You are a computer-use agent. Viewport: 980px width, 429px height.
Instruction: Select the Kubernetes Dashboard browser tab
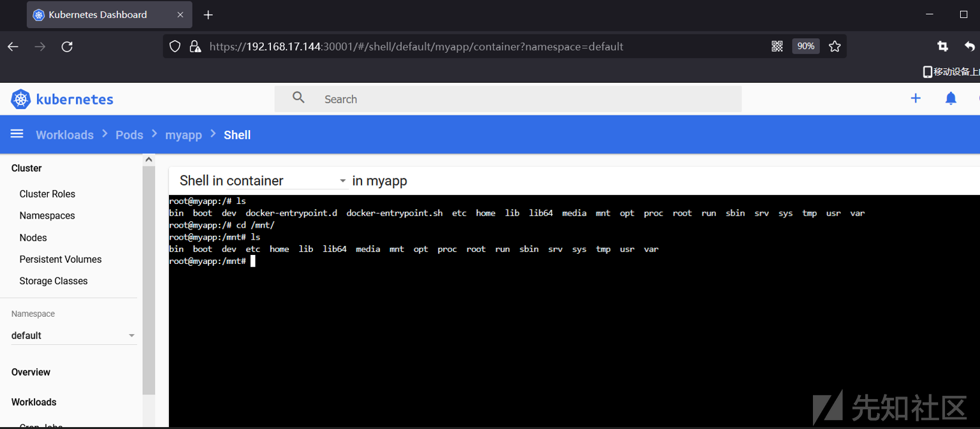point(110,15)
